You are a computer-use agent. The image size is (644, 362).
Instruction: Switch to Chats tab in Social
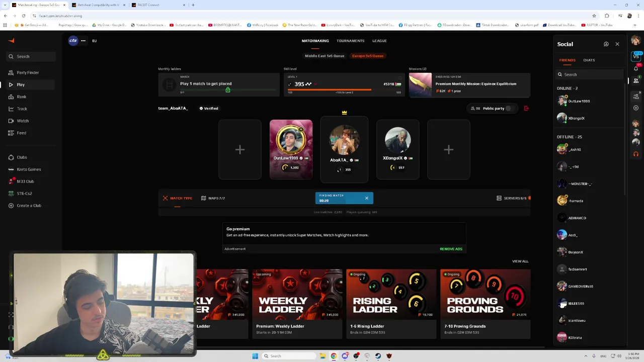[589, 60]
